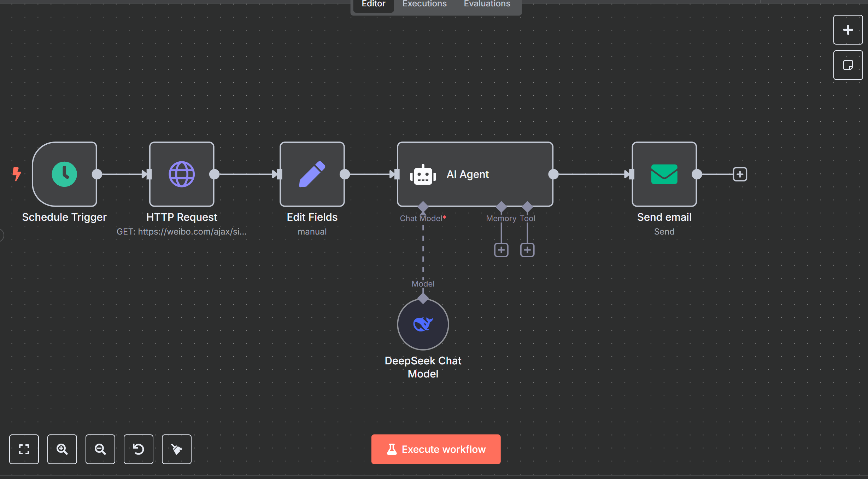868x479 pixels.
Task: Open the Schedule Trigger clock node
Action: 64,174
